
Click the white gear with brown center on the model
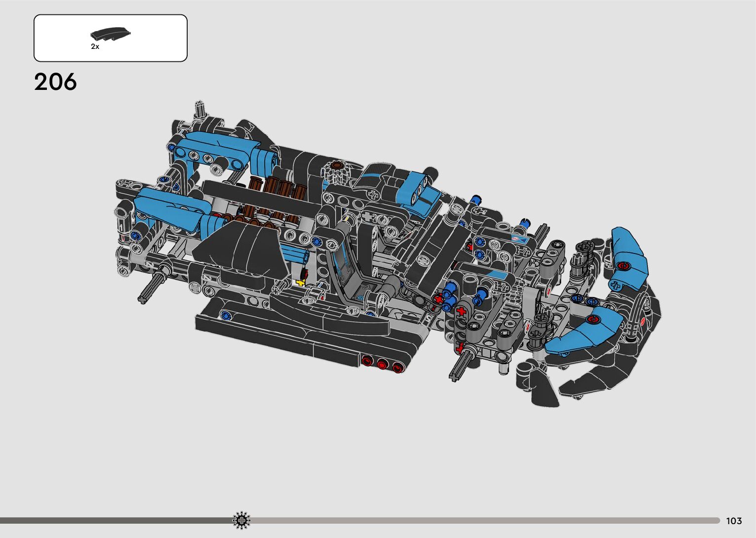click(x=337, y=171)
